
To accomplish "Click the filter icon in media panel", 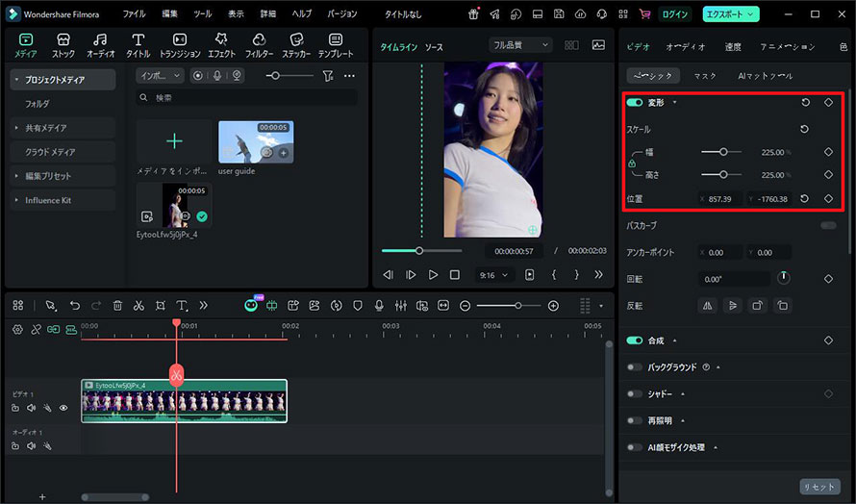I will 328,76.
